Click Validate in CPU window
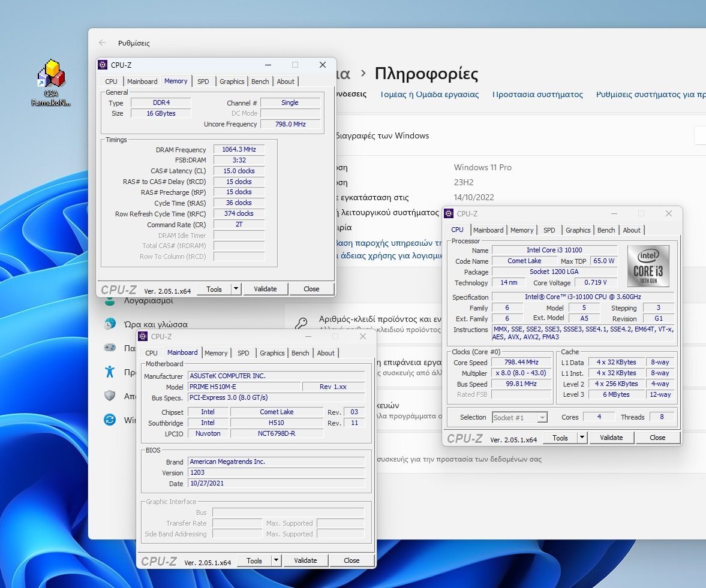706x588 pixels. click(x=611, y=438)
